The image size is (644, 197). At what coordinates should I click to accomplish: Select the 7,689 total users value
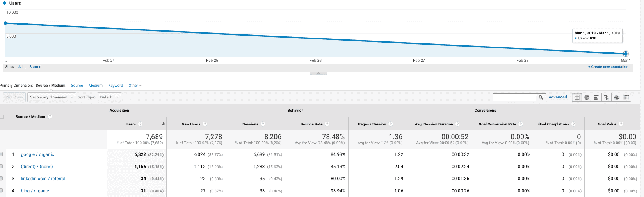tap(154, 137)
